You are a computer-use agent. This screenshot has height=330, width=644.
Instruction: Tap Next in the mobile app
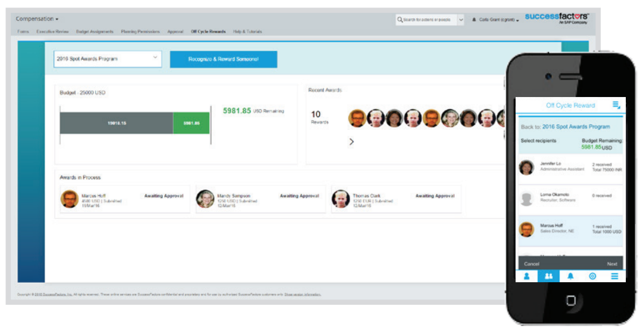pos(612,264)
